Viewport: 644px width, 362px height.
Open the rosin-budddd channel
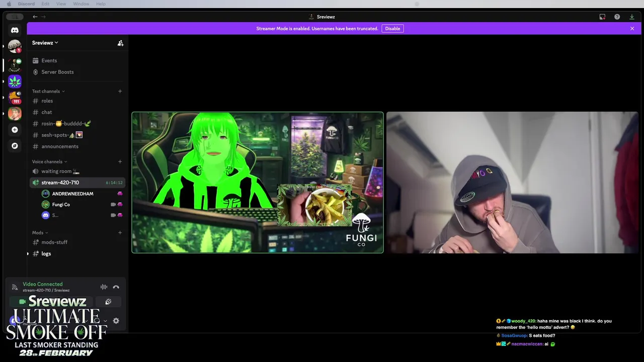click(x=77, y=124)
